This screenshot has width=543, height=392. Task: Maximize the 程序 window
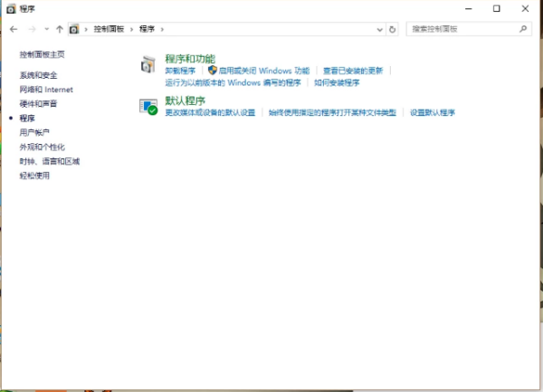(x=497, y=9)
